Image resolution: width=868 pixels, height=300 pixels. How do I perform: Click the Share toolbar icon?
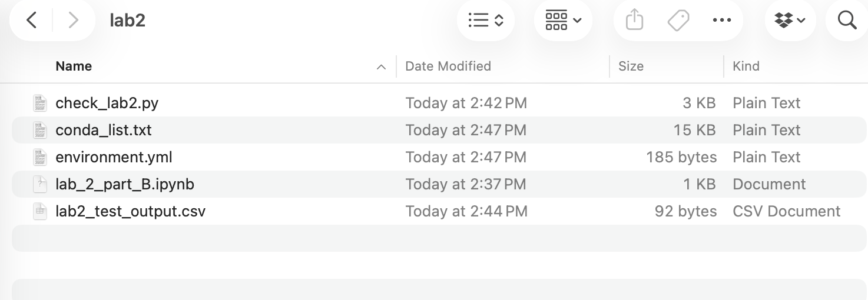(x=634, y=21)
